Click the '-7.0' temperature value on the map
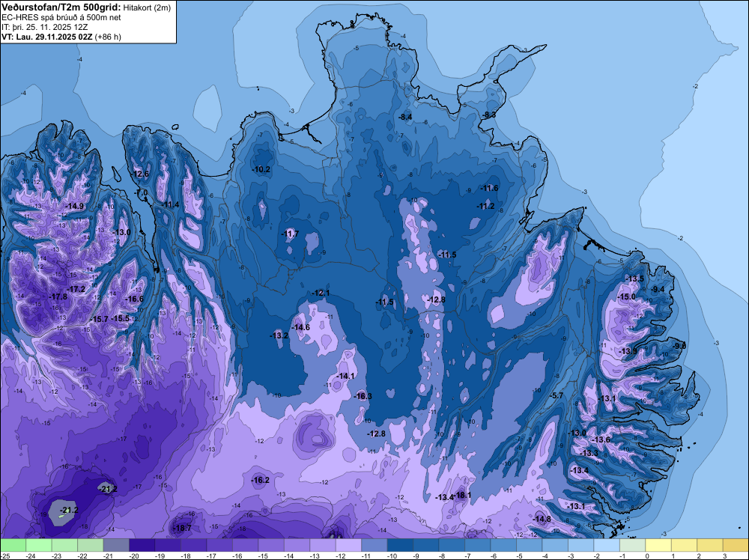The height and width of the screenshot is (560, 749). [x=142, y=192]
